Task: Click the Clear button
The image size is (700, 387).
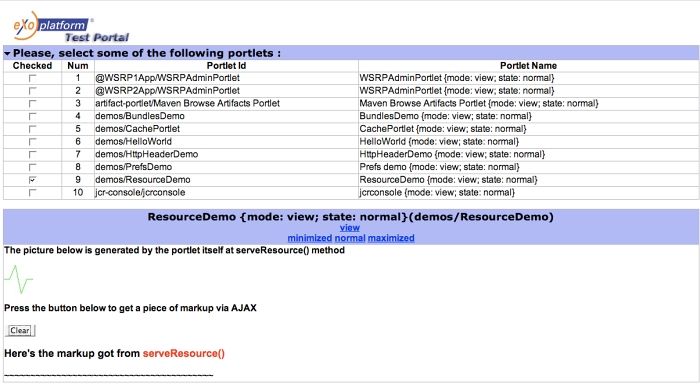Action: (20, 330)
